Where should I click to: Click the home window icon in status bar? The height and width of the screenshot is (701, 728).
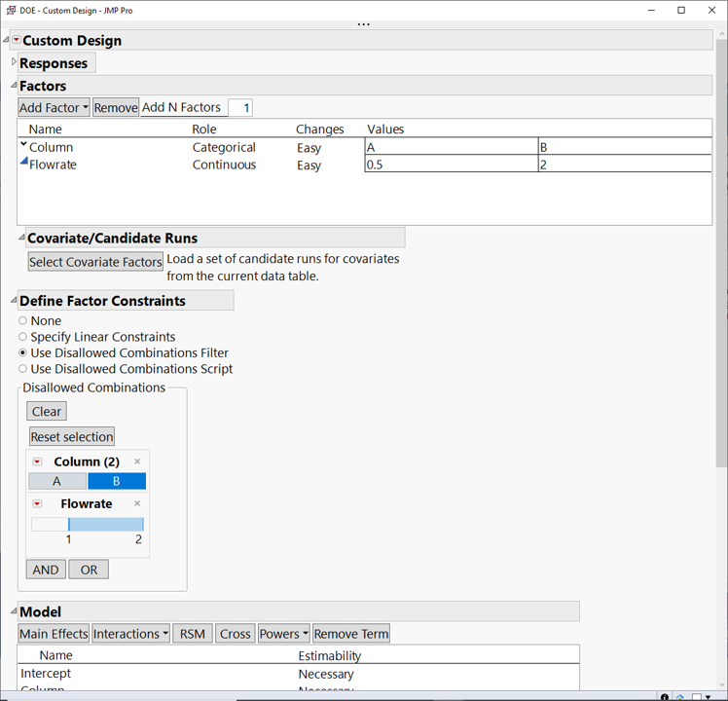coord(680,697)
